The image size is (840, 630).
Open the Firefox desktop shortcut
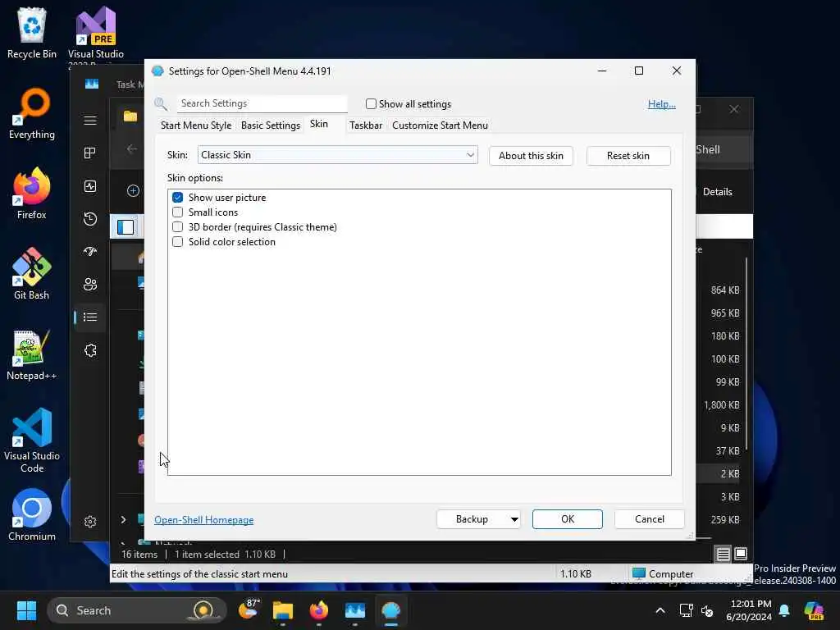tap(32, 194)
